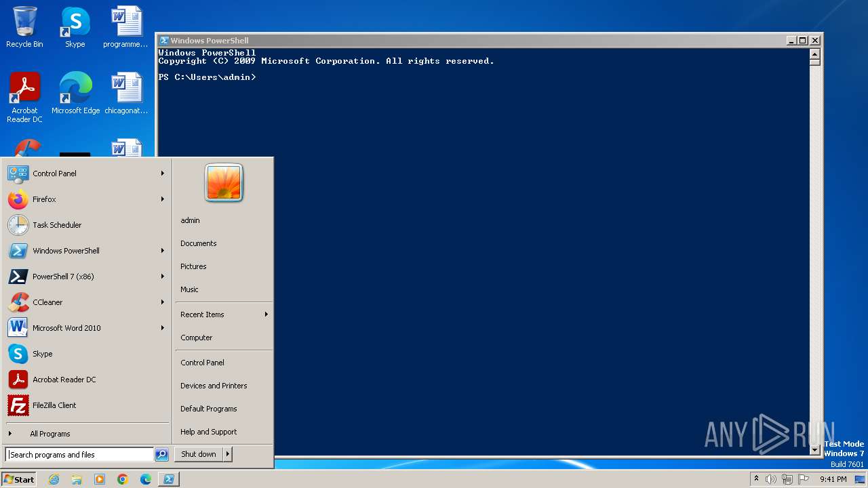Open Control Panel icon in Start menu

18,174
